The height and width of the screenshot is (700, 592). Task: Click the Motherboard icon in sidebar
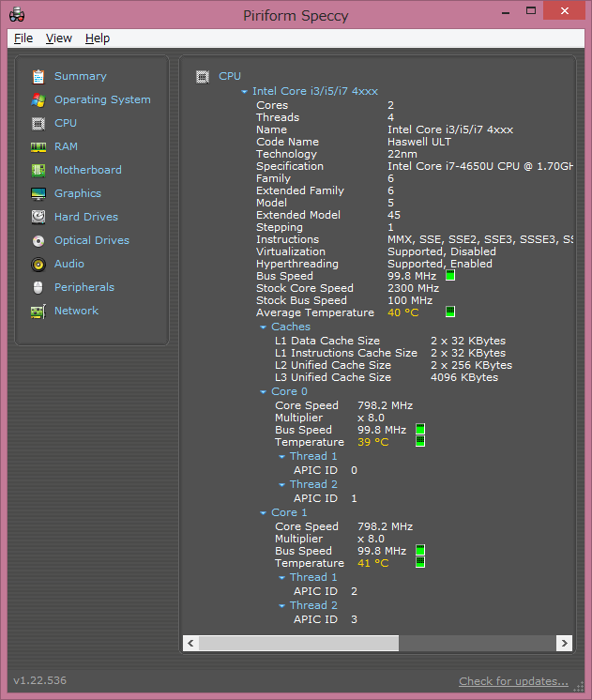[38, 170]
